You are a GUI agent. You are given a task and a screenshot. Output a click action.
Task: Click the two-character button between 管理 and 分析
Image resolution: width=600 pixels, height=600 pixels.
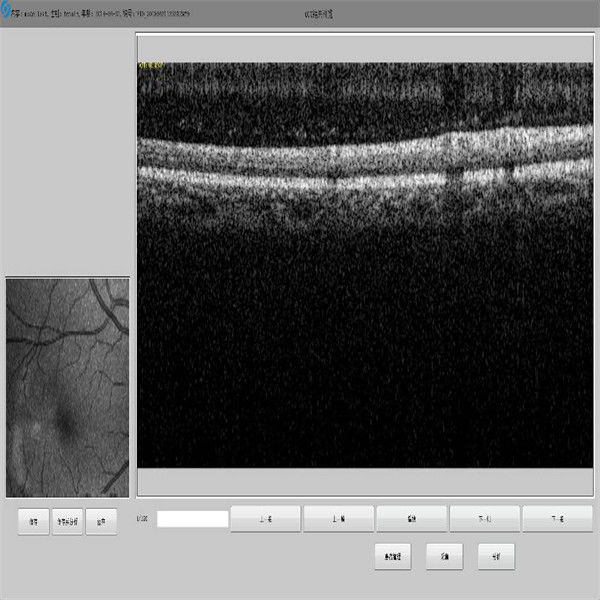pos(445,556)
